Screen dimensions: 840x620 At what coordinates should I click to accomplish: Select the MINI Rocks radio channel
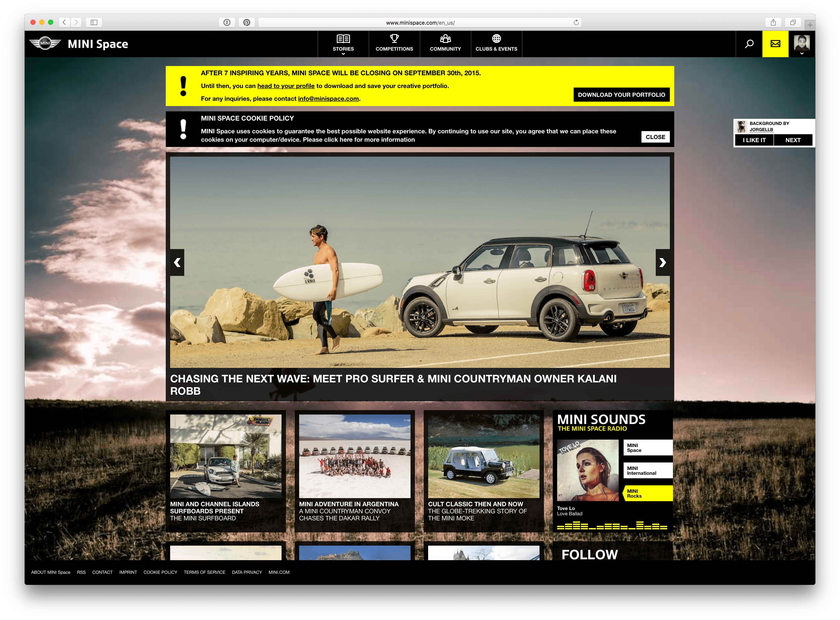(x=648, y=493)
